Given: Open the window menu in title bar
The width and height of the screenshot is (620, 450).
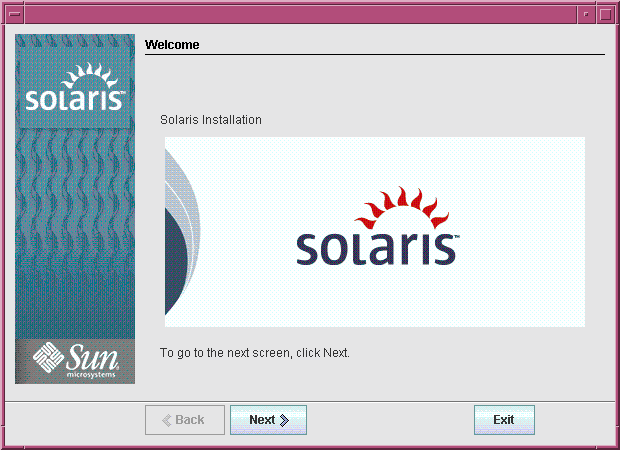Looking at the screenshot, I should [x=12, y=13].
